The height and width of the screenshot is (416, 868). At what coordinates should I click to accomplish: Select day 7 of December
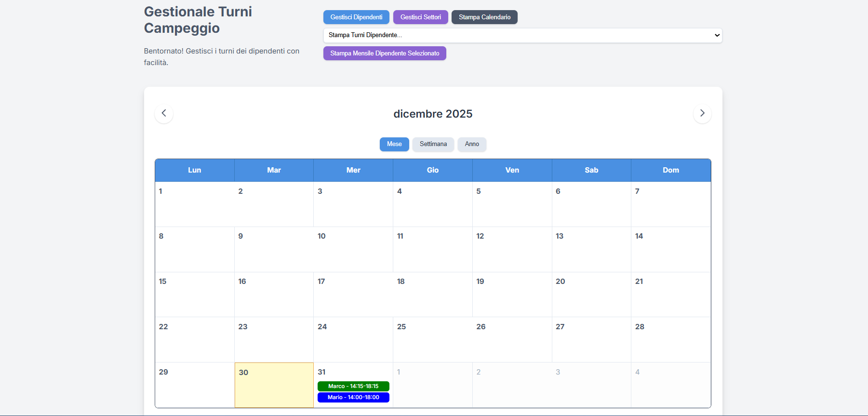[671, 204]
